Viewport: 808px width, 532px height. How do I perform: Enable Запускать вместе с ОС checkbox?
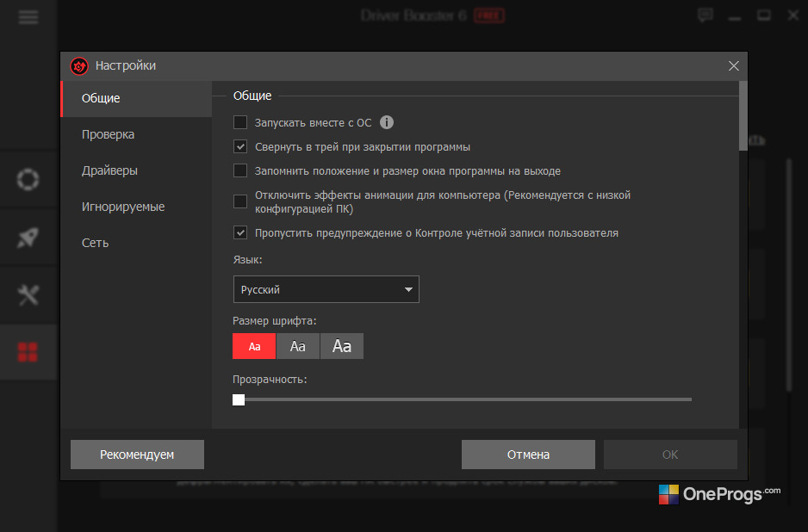point(240,122)
